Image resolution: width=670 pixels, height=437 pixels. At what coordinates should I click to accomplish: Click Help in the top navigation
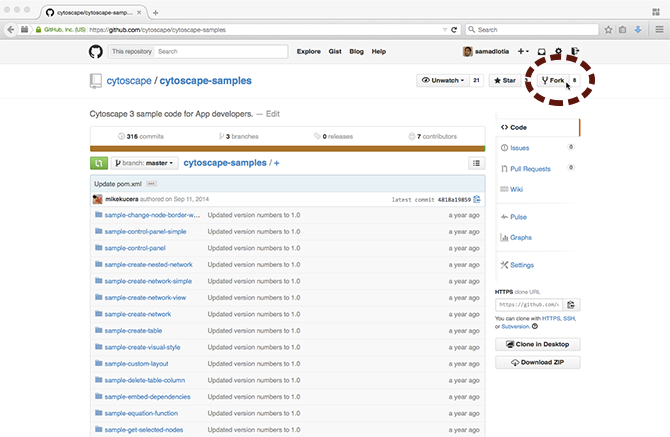tap(379, 51)
